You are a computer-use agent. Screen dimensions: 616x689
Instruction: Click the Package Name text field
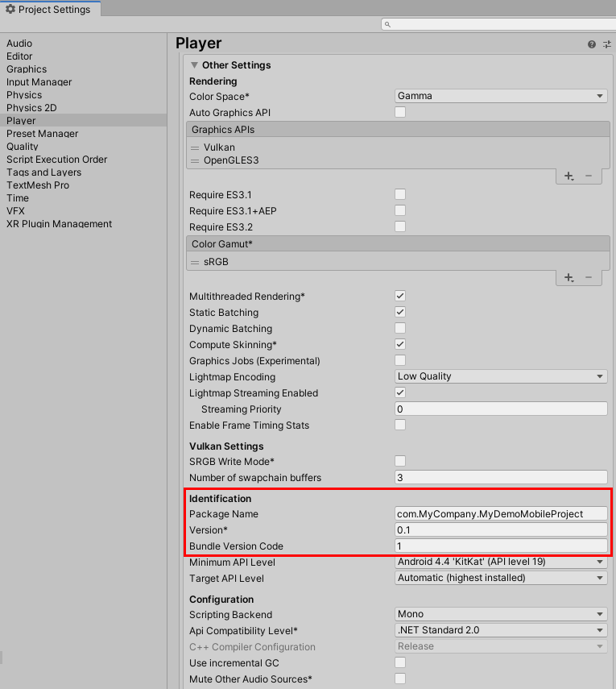click(501, 514)
